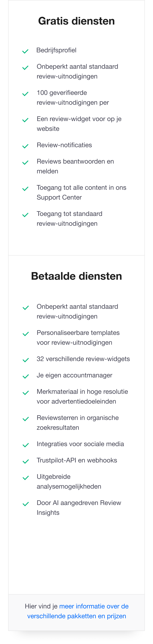Screen dimensions: 153x644
Task: Click the checkmark next to Bedrijfsprofiel
Action: click(x=25, y=51)
